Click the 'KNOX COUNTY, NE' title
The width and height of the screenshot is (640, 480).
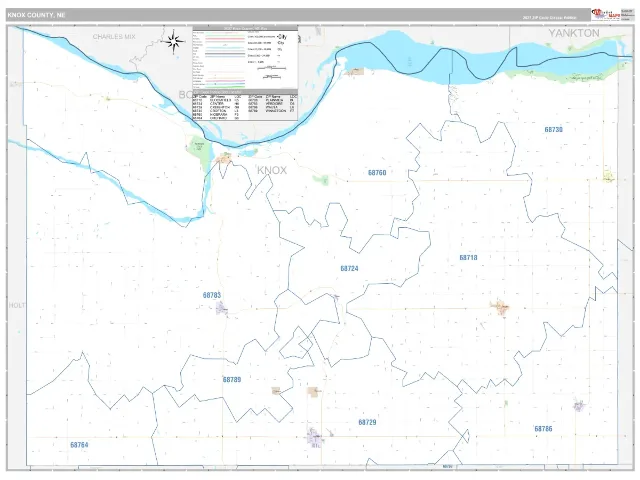(x=36, y=15)
